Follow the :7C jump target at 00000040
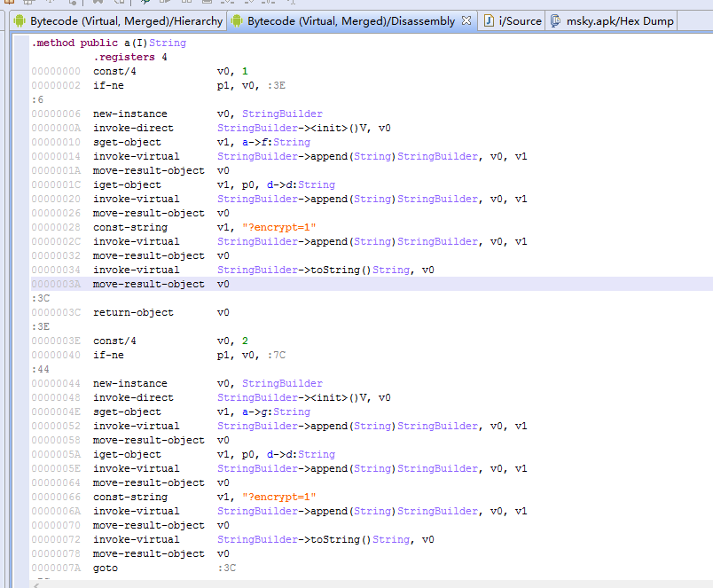Viewport: 713px width, 588px height. [277, 355]
